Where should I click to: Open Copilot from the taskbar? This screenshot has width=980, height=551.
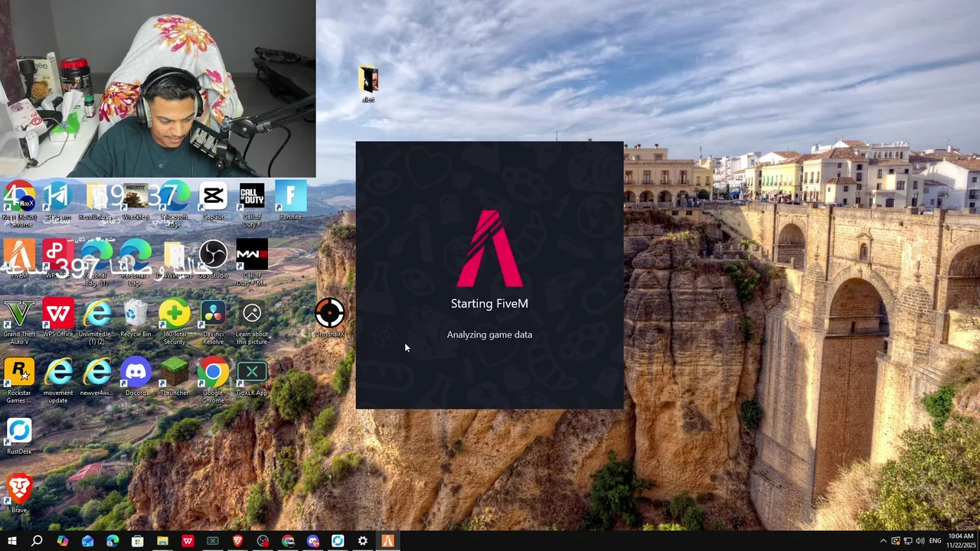coord(62,541)
